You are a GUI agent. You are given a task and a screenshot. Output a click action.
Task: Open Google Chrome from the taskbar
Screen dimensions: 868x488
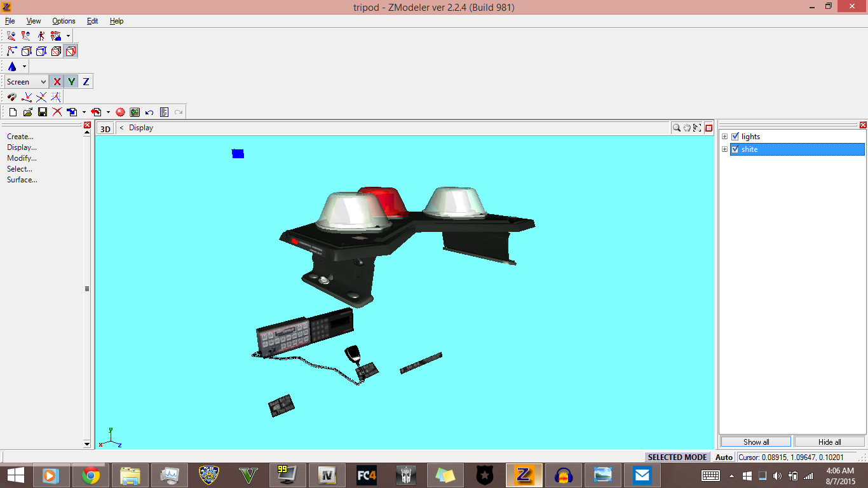(90, 475)
